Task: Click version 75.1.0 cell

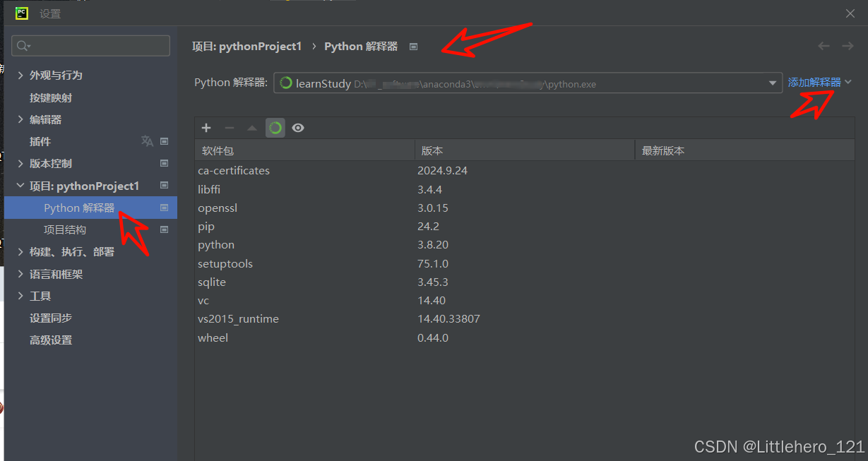Action: pyautogui.click(x=433, y=263)
